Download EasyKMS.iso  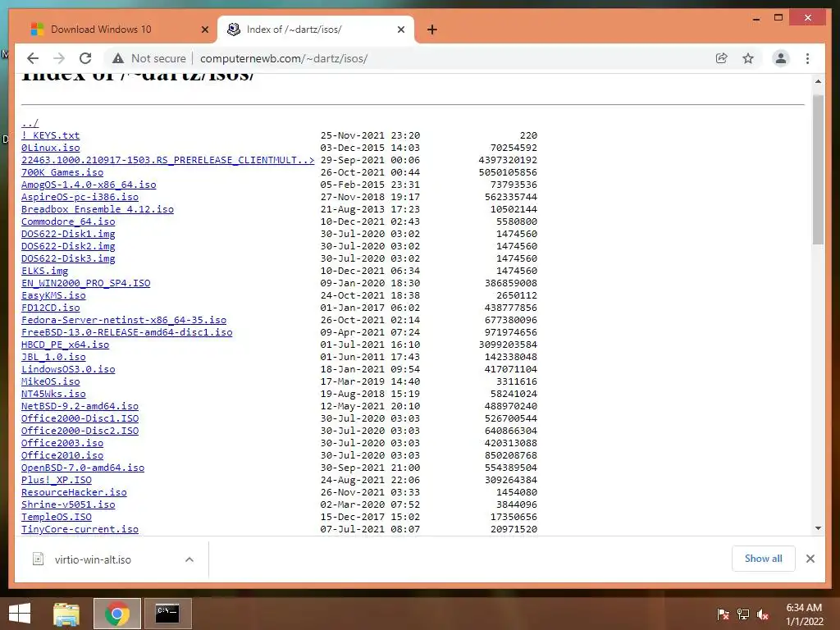tap(53, 295)
